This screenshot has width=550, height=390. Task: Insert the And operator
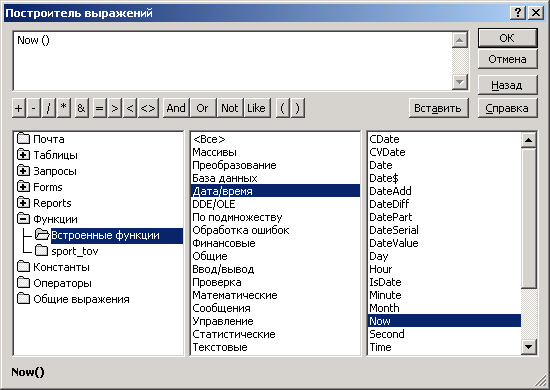pyautogui.click(x=176, y=108)
